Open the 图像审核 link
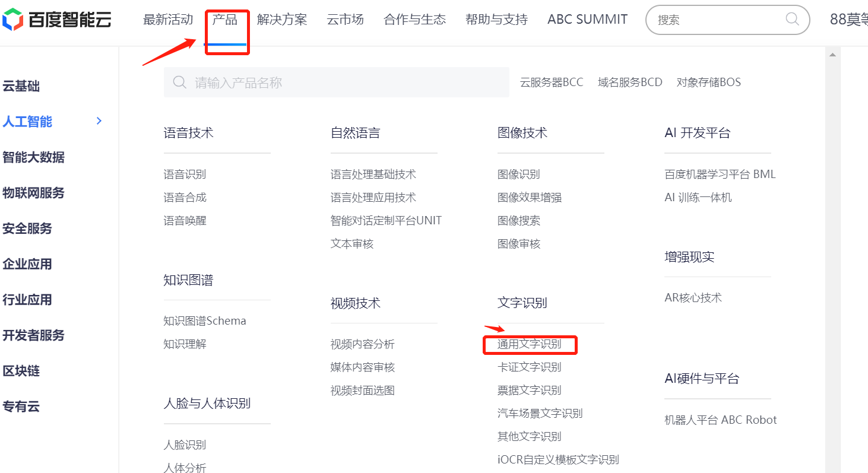Viewport: 868px width, 473px height. [519, 243]
